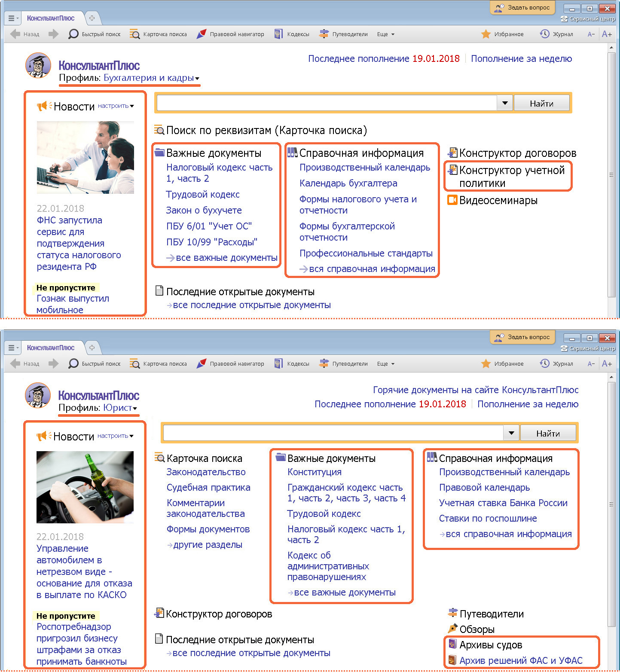The width and height of the screenshot is (620, 672).
Task: Open the main menu button in Юрист-profile window
Action: [x=12, y=348]
